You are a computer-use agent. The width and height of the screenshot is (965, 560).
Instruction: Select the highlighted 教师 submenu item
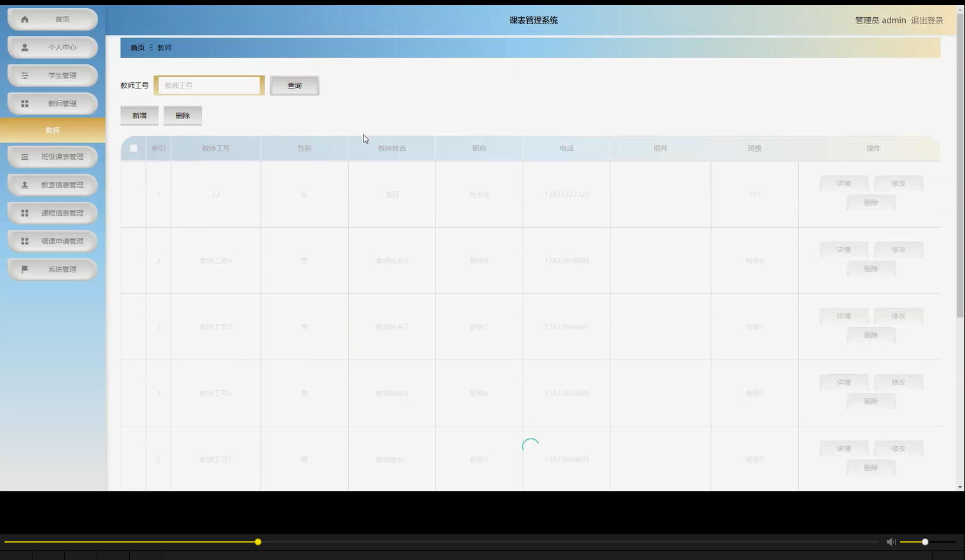pos(53,130)
